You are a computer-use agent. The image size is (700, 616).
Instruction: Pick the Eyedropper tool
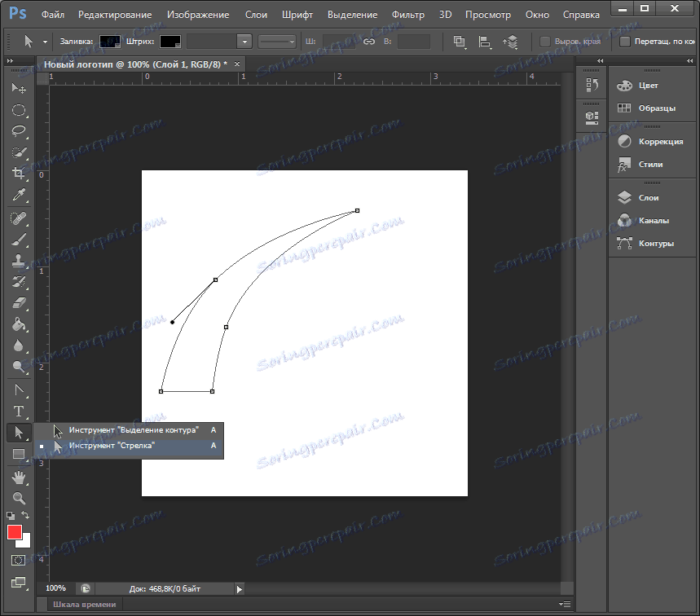tap(19, 194)
